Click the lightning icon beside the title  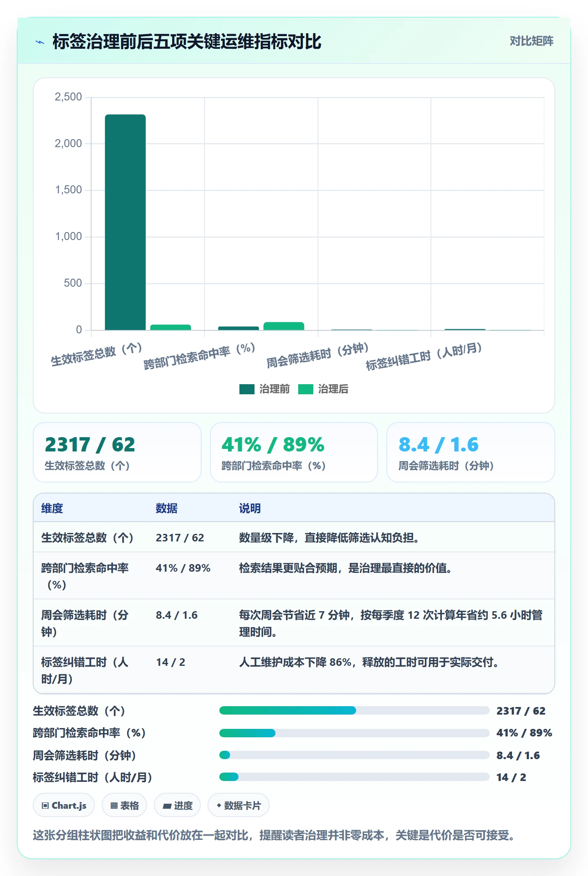coord(40,42)
